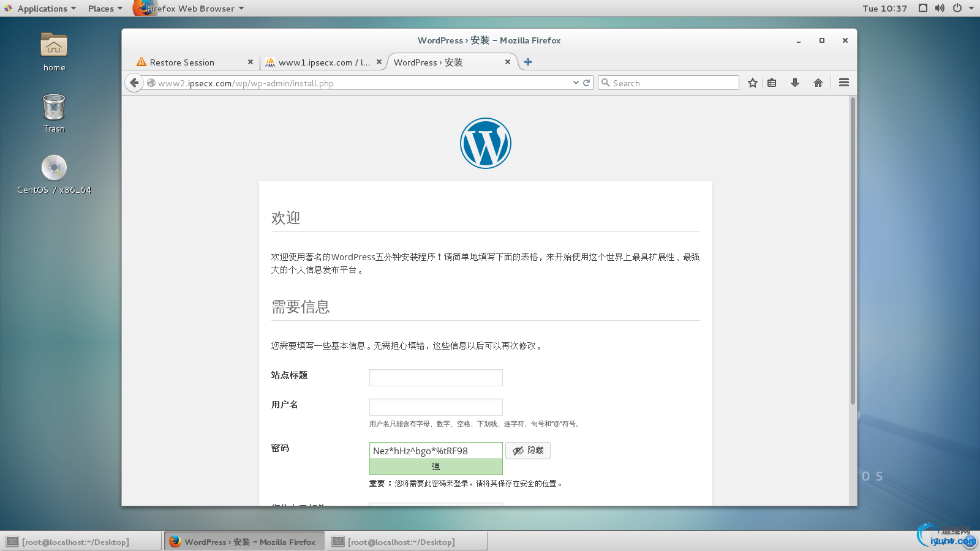Open the home folder desktop icon
This screenshot has height=551, width=980.
(x=54, y=52)
